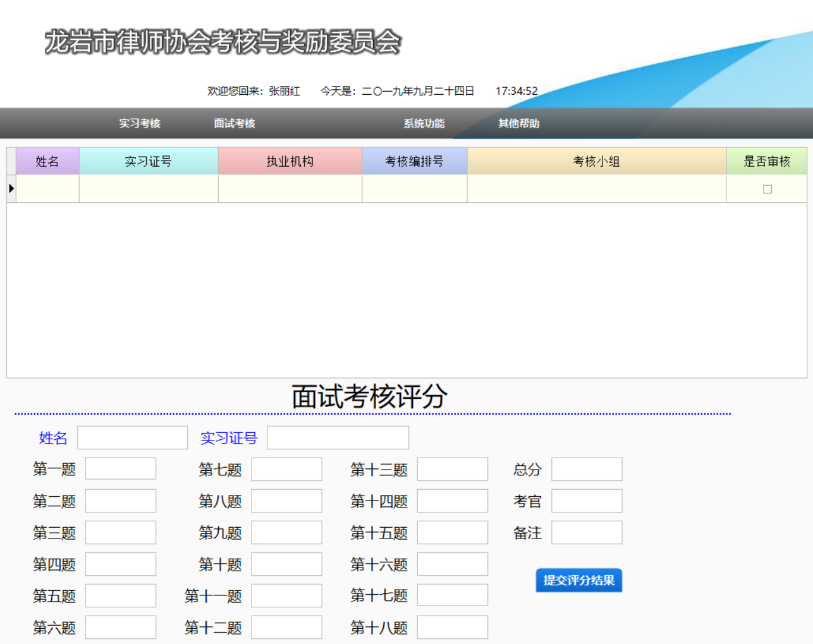Click the 备注 input field
The image size is (813, 644).
[x=587, y=532]
